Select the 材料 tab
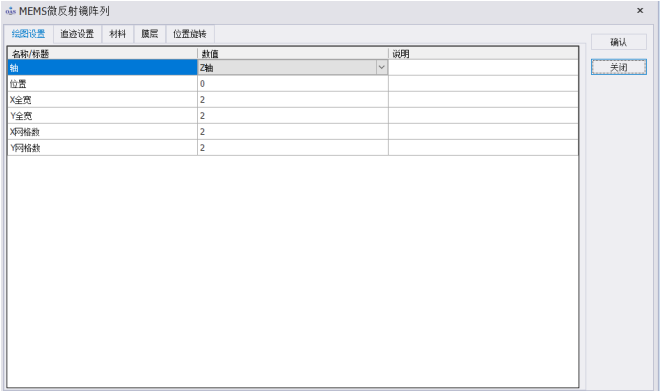663x392 pixels. 118,34
